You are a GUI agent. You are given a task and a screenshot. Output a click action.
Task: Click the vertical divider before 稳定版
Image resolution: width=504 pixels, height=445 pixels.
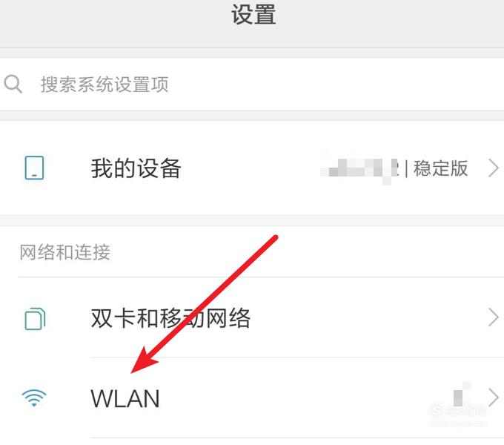tap(407, 168)
